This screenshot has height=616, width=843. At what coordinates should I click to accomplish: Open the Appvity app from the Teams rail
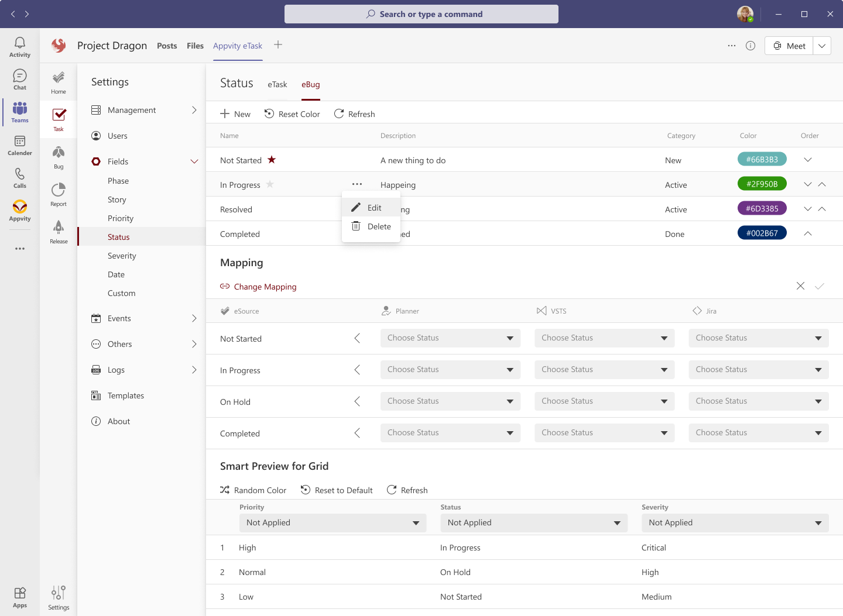[x=19, y=212]
